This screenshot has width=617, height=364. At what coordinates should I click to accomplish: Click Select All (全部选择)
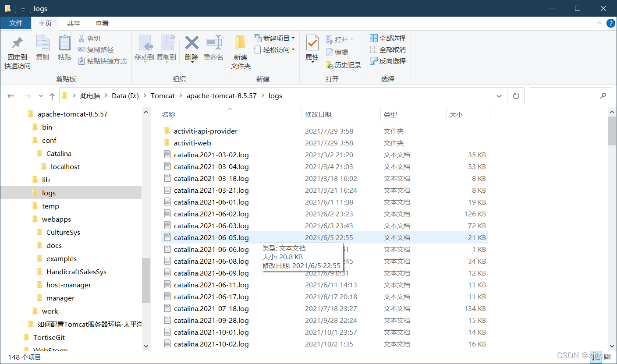click(x=388, y=39)
